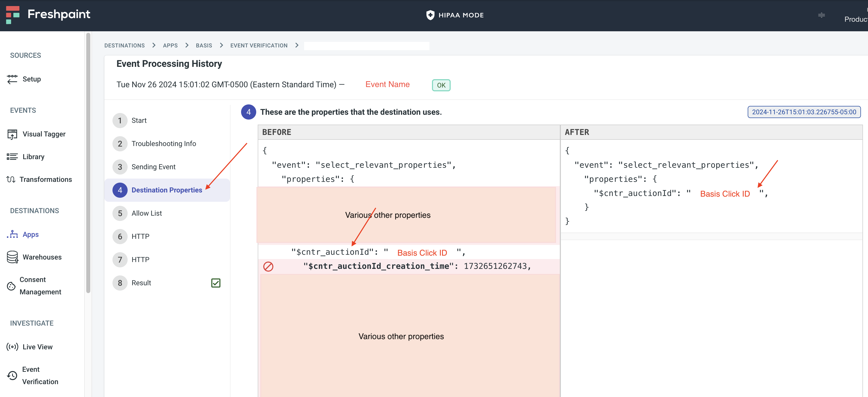The image size is (868, 397).
Task: Open Setup in the sidebar
Action: point(32,79)
